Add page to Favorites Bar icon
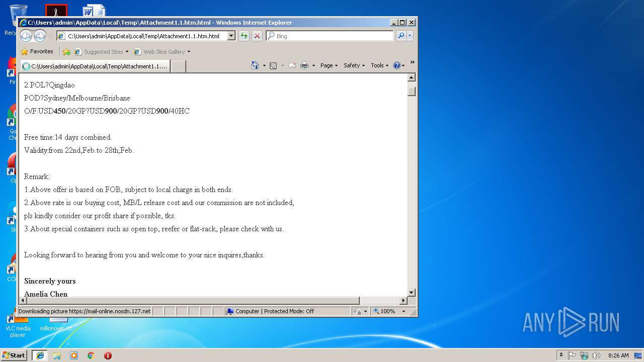 point(66,51)
